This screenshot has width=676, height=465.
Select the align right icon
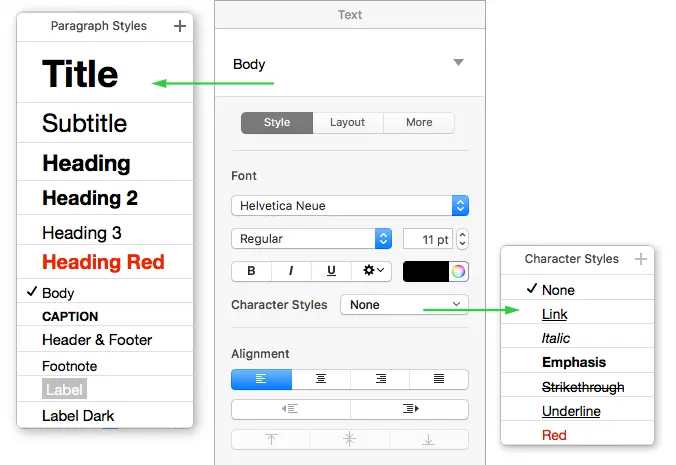click(x=380, y=380)
